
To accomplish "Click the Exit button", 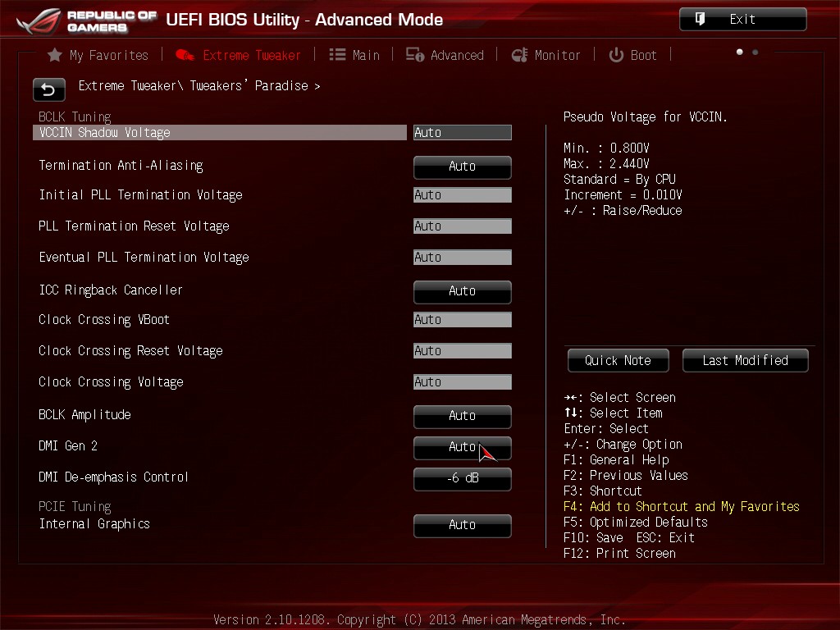I will (742, 20).
